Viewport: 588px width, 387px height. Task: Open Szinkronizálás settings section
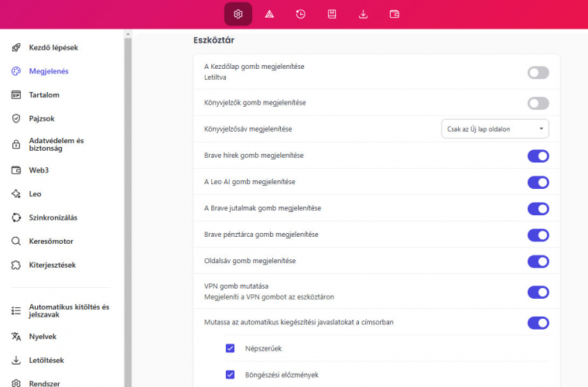53,217
